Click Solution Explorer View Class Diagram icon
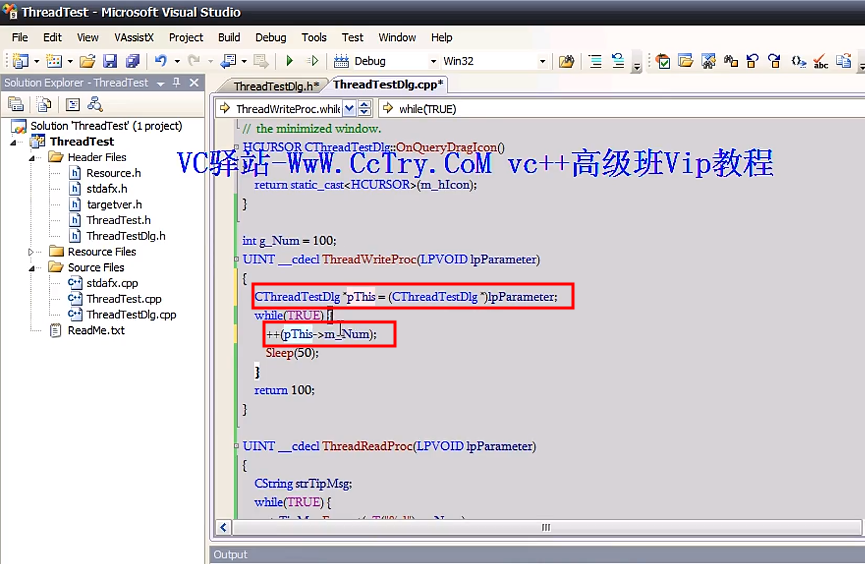This screenshot has height=564, width=865. [x=95, y=104]
